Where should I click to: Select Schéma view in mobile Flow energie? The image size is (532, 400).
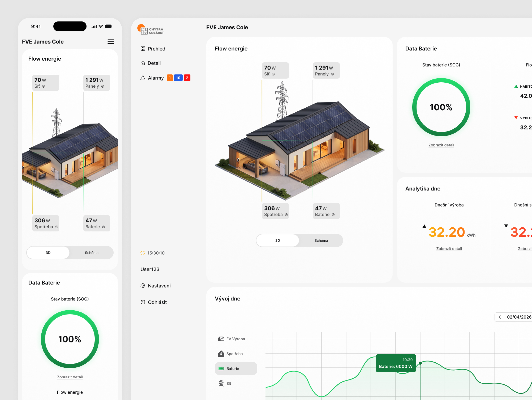pos(92,253)
